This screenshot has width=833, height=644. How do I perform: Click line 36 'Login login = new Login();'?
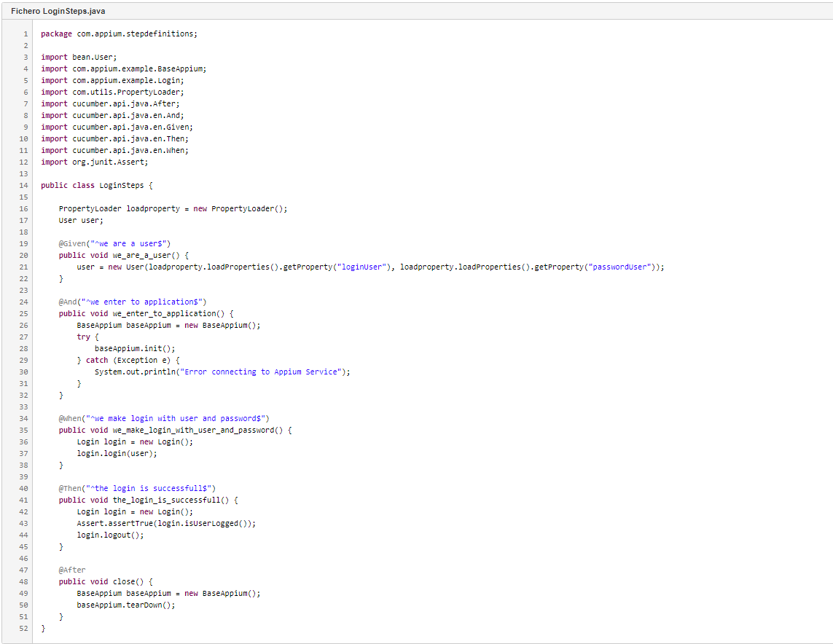click(x=135, y=442)
